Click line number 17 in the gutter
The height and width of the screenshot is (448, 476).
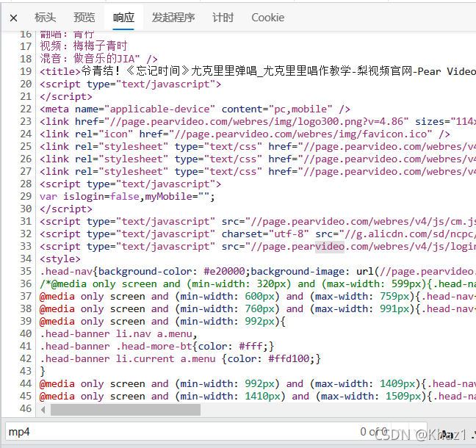[x=26, y=46]
